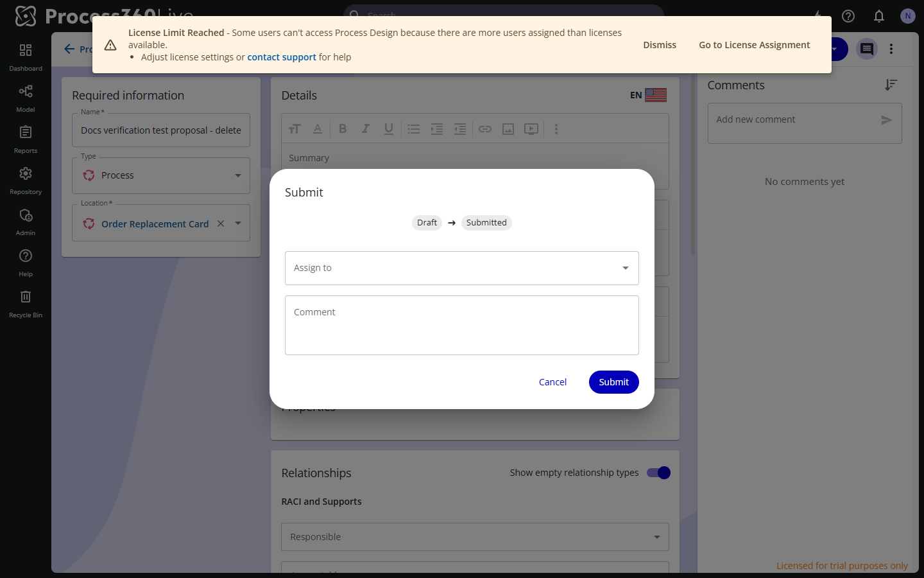Click the Add new comment field
The width and height of the screenshot is (924, 578).
coord(795,120)
